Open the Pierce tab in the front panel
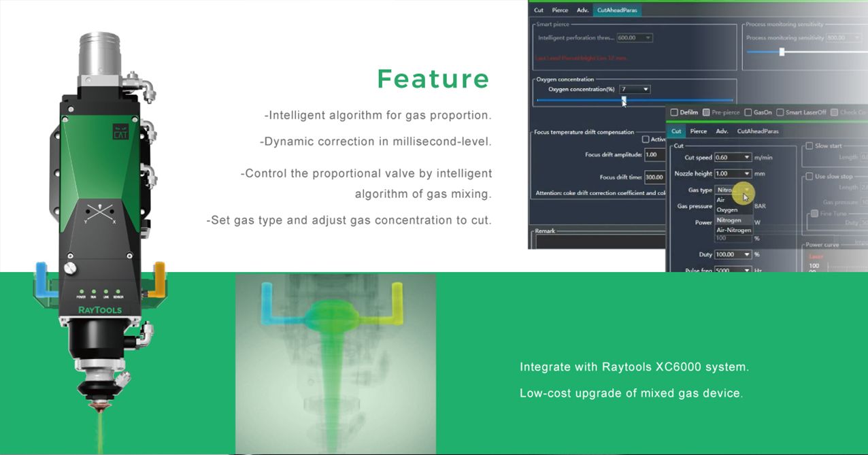This screenshot has height=455, width=868. pyautogui.click(x=698, y=131)
